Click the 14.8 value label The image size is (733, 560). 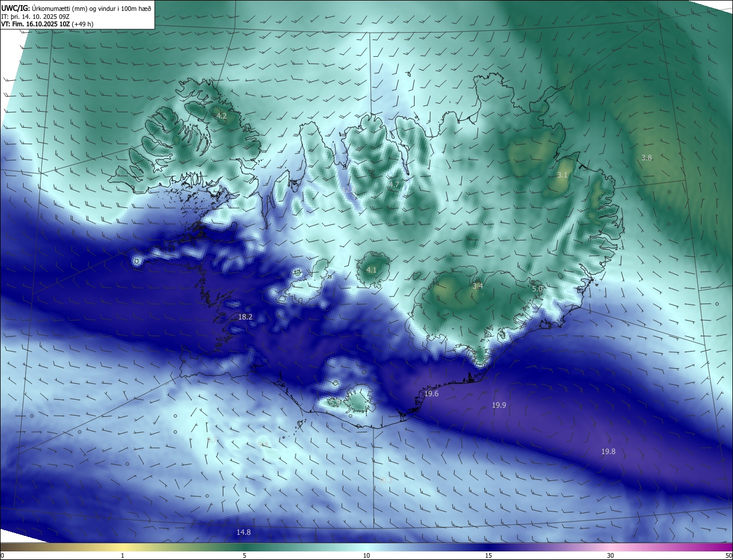[x=243, y=532]
